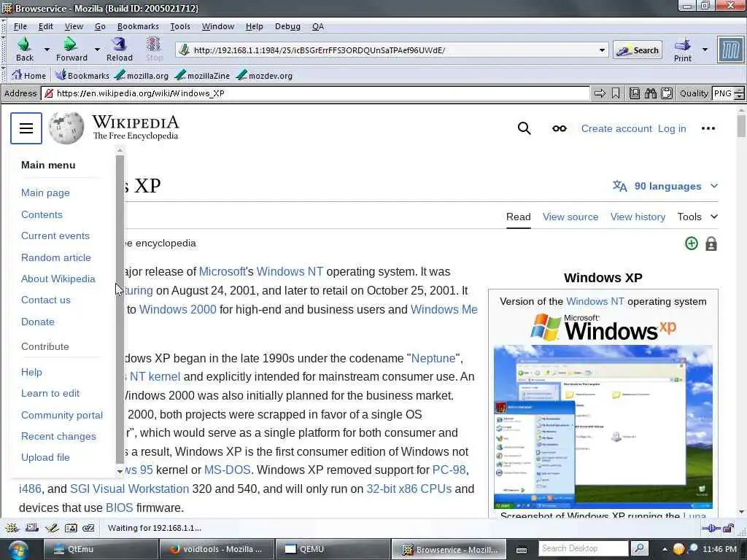Screen dimensions: 747x560
Task: Open the File menu
Action: 20,26
